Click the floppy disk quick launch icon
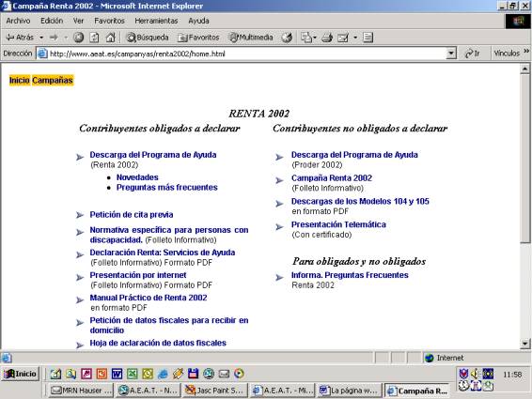 tap(193, 374)
